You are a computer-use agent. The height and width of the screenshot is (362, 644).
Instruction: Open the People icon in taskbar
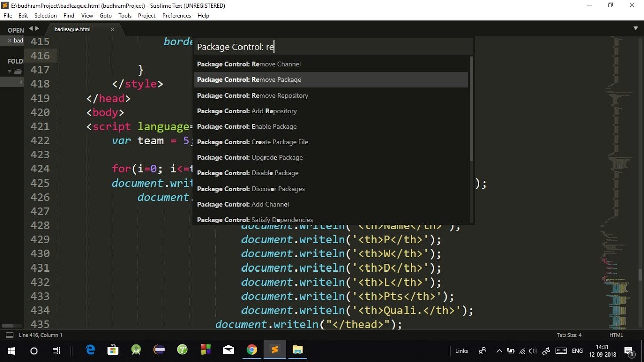tap(482, 351)
